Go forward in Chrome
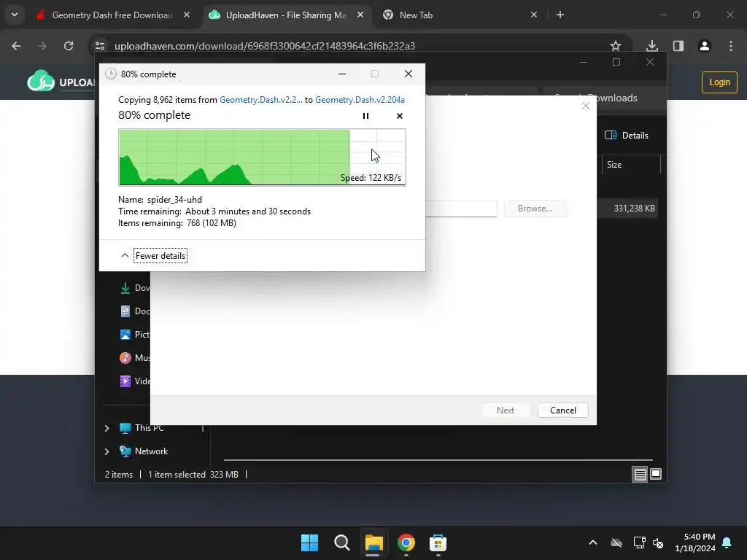The width and height of the screenshot is (747, 560). (42, 46)
